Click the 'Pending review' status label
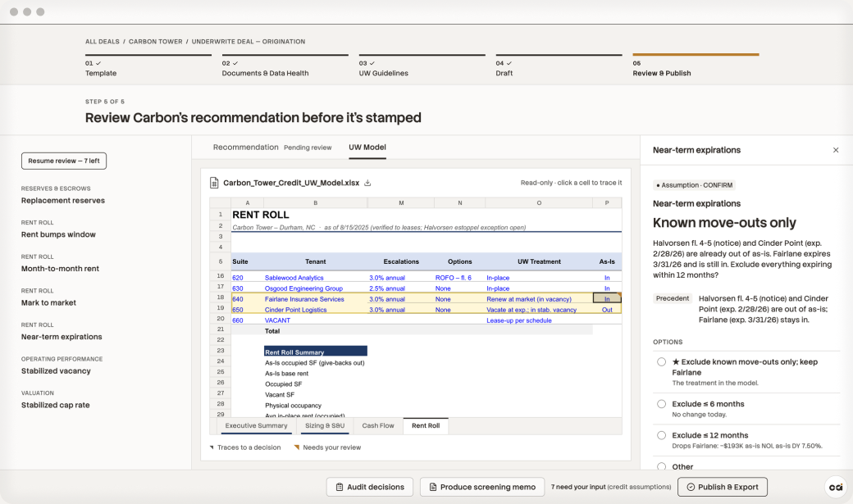This screenshot has width=853, height=504. click(x=308, y=148)
